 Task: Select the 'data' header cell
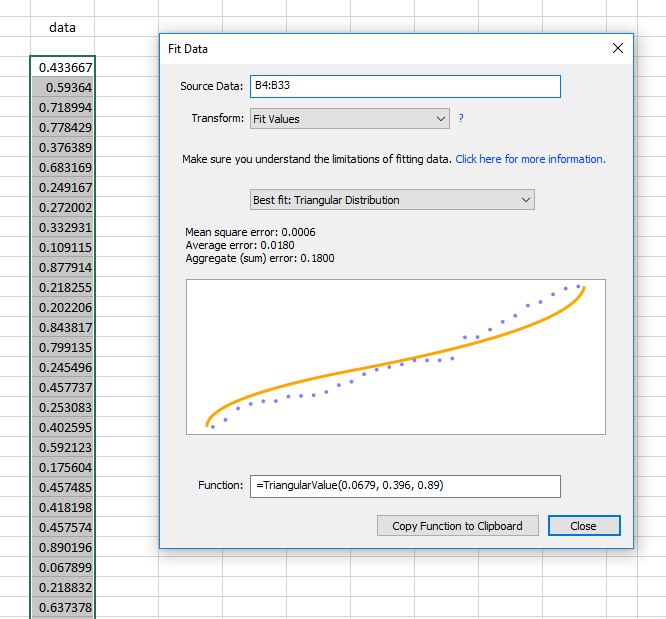pos(62,28)
